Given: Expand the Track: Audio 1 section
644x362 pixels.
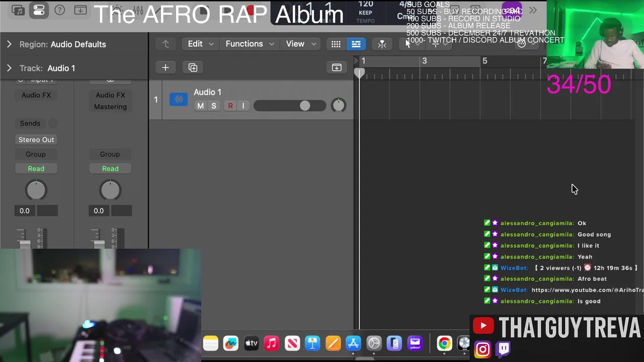Looking at the screenshot, I should 9,68.
